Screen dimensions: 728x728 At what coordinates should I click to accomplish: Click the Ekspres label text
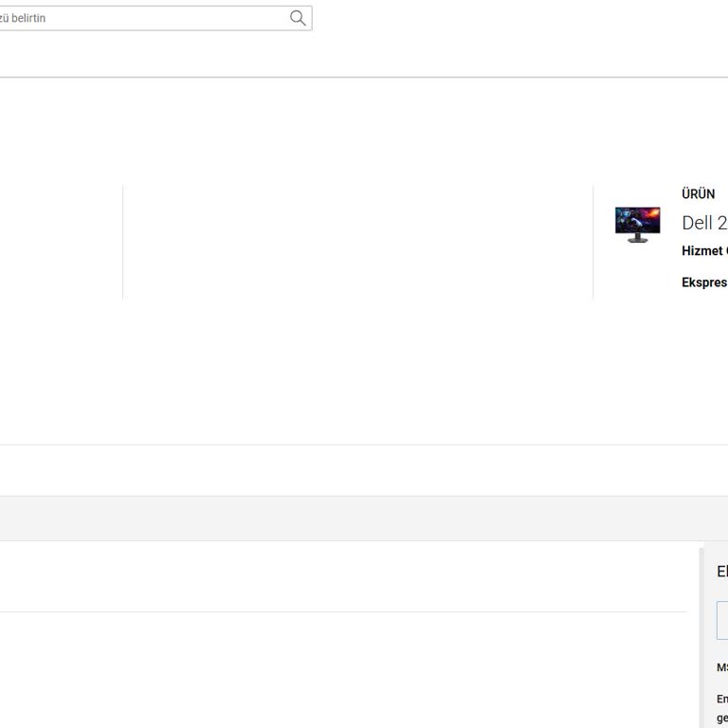tap(704, 282)
